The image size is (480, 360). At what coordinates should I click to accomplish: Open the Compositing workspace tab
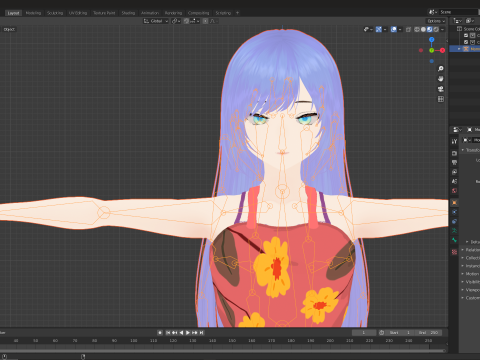[x=198, y=13]
